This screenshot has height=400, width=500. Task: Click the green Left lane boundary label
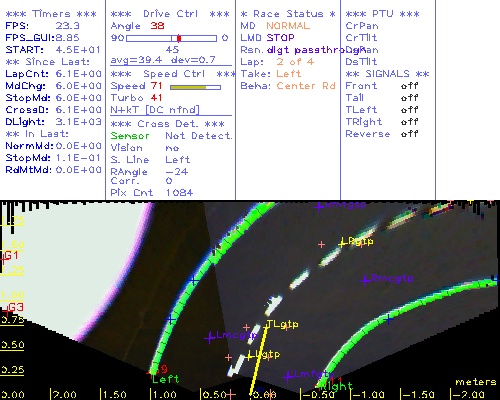point(165,379)
